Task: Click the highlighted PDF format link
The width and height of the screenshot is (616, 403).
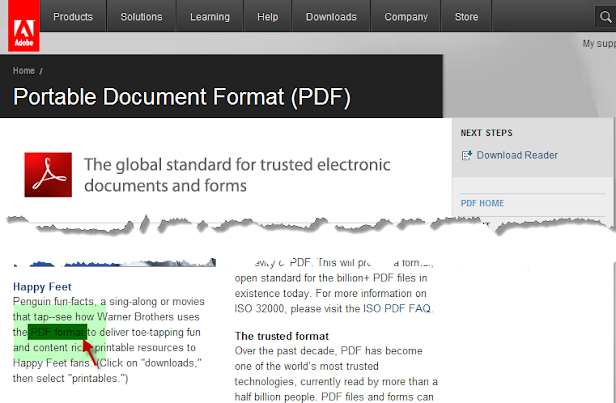Action: [x=57, y=332]
